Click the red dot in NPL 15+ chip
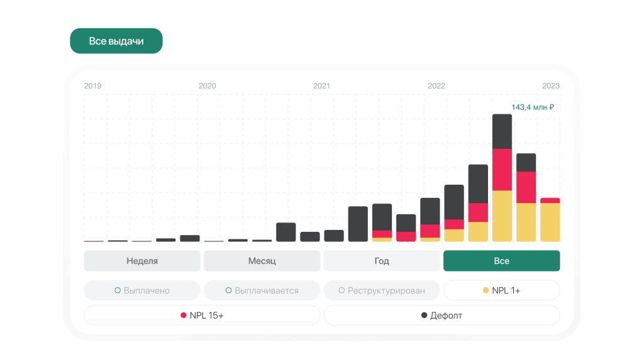This screenshot has height=362, width=644. [x=184, y=315]
